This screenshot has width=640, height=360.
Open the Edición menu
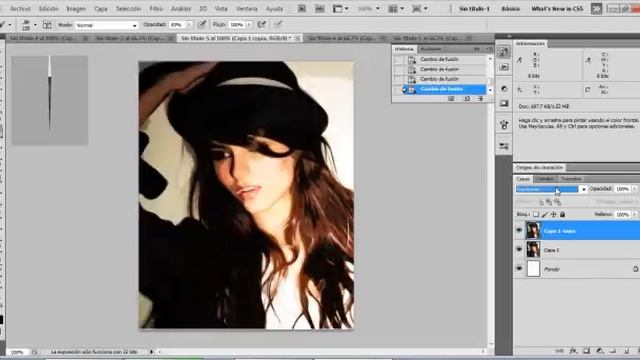pyautogui.click(x=48, y=9)
